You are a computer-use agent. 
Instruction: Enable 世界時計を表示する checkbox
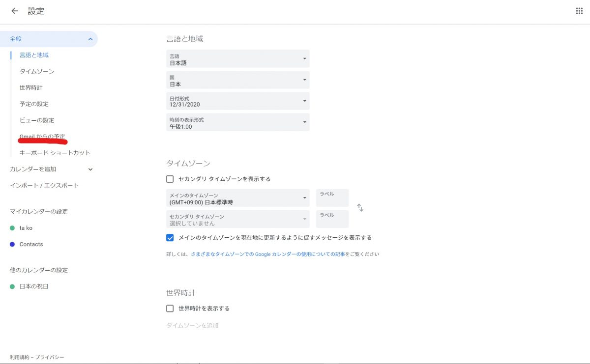[170, 308]
